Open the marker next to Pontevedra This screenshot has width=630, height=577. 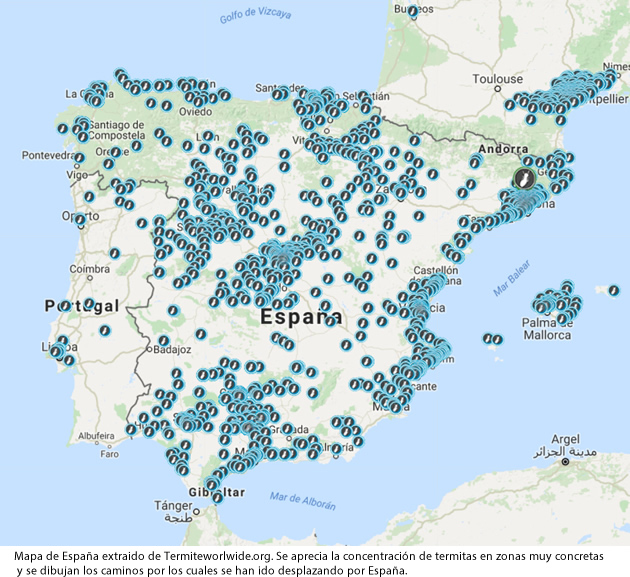pos(79,158)
